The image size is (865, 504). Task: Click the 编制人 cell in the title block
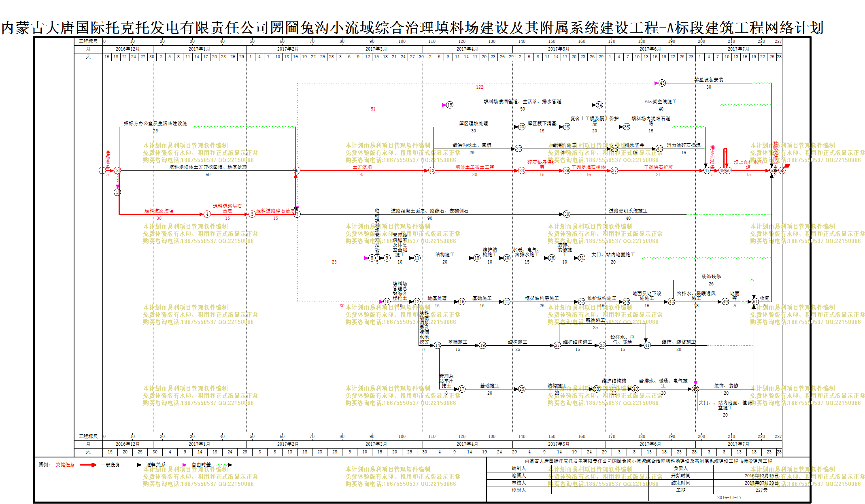(519, 468)
